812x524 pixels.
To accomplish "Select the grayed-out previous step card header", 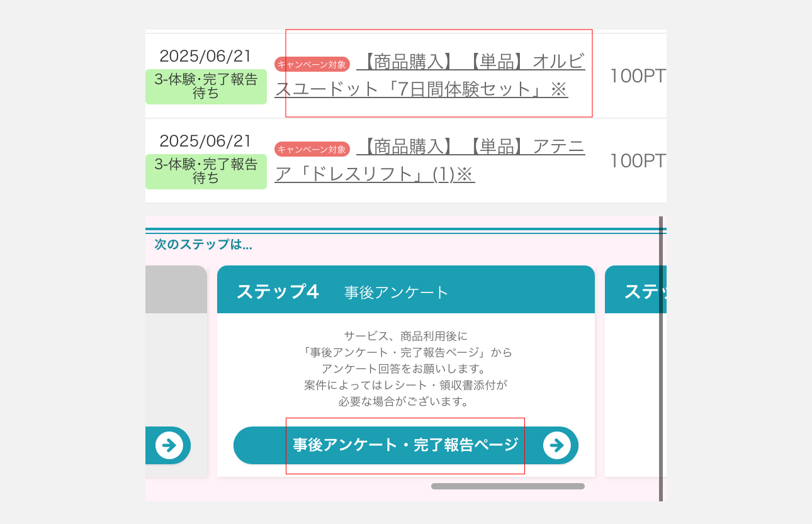I will 176,289.
